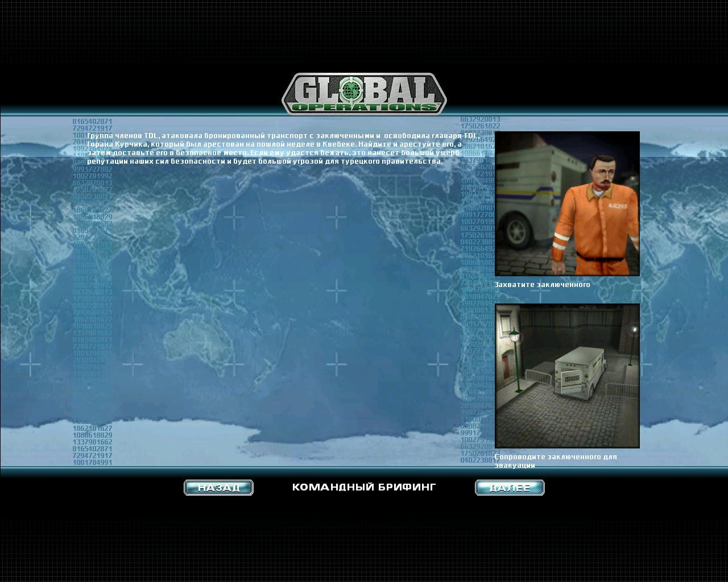This screenshot has width=728, height=582.
Task: Select the armored truck courtyard thumbnail
Action: pos(567,376)
